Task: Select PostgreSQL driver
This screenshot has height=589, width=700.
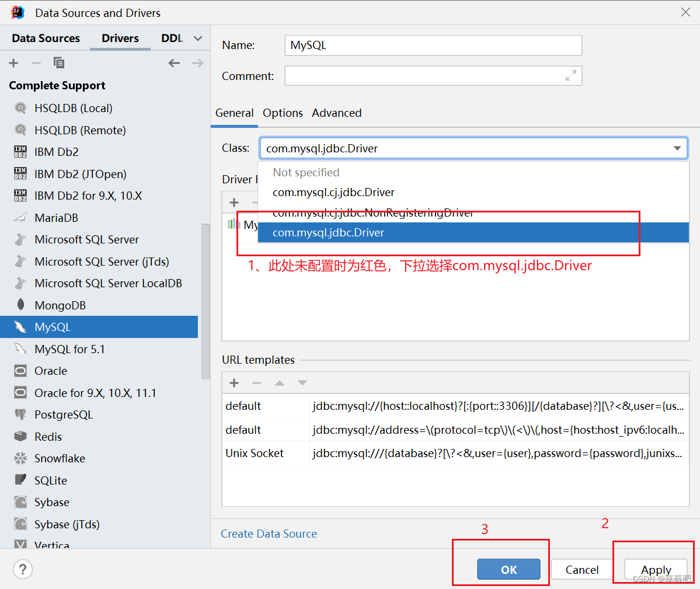Action: tap(99, 414)
